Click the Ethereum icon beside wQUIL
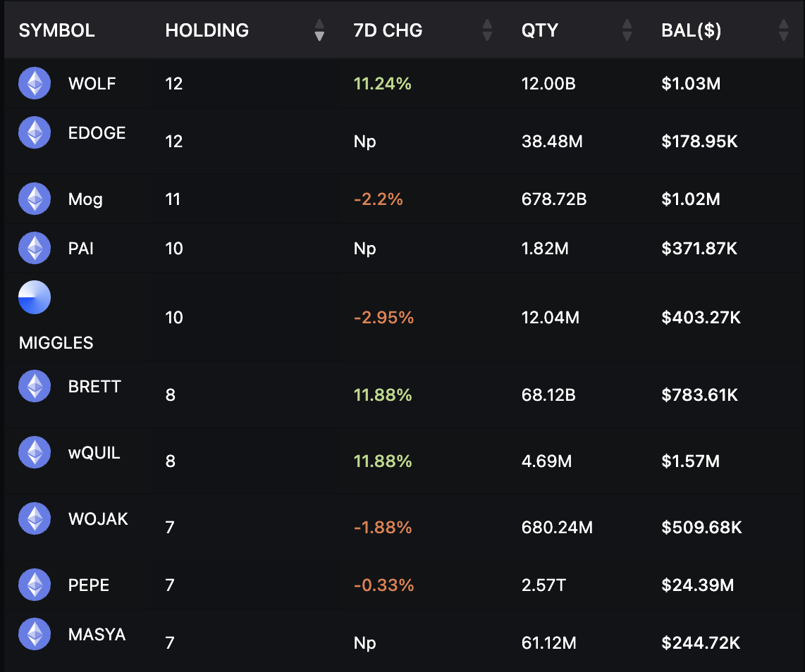 point(35,452)
